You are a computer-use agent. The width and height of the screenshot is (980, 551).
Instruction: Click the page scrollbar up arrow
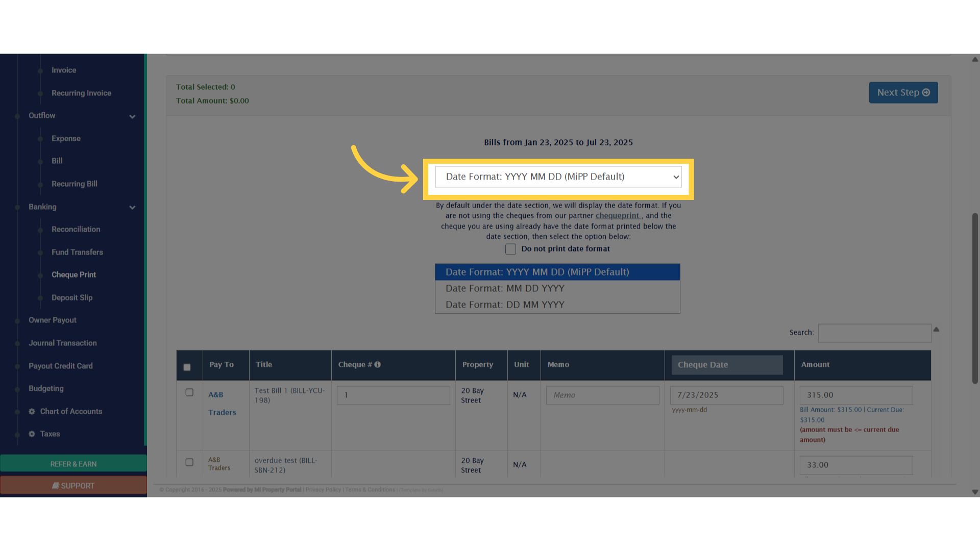click(x=975, y=60)
